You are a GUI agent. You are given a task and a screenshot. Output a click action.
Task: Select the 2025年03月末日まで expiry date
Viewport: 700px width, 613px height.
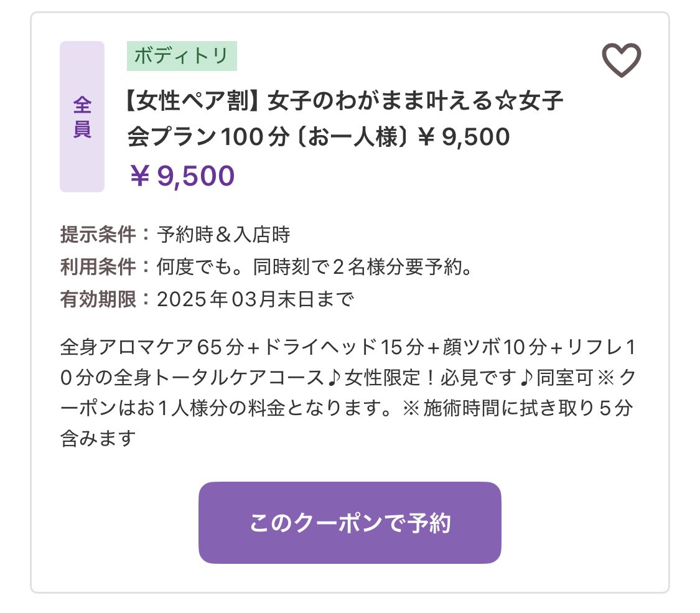pyautogui.click(x=255, y=299)
